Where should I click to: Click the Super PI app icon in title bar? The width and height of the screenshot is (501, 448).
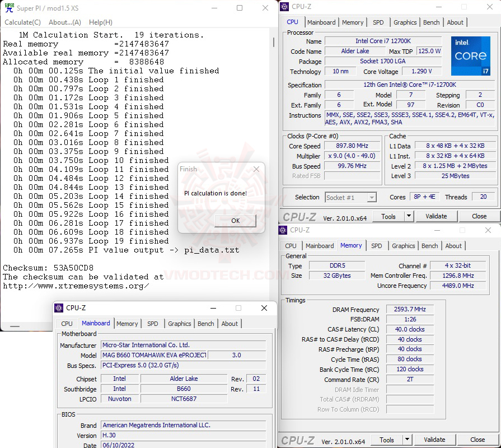click(x=10, y=8)
